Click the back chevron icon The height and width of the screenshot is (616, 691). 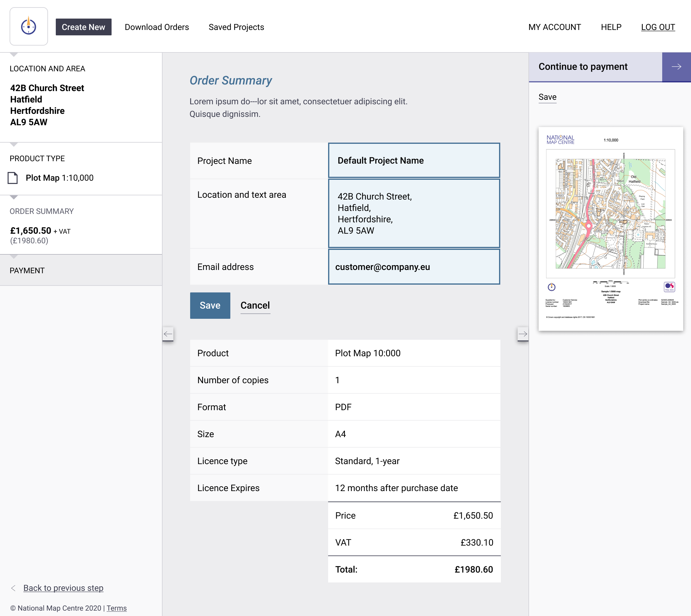point(13,588)
